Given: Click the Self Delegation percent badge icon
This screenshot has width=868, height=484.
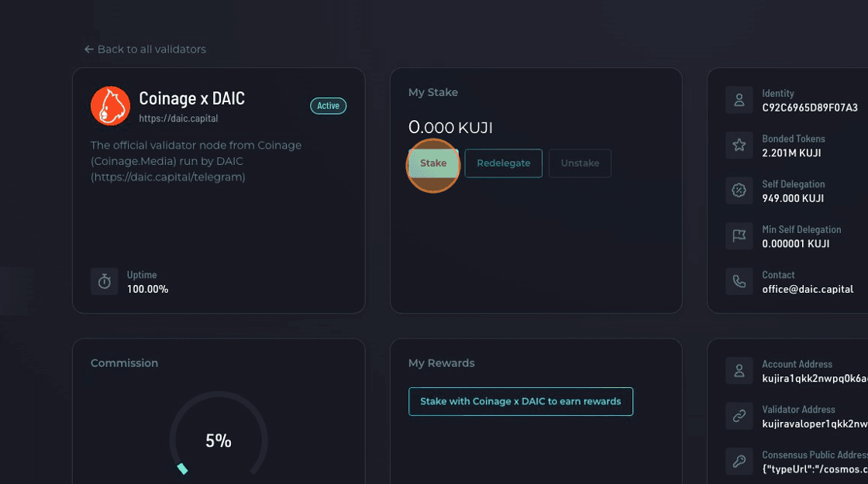Looking at the screenshot, I should click(739, 191).
